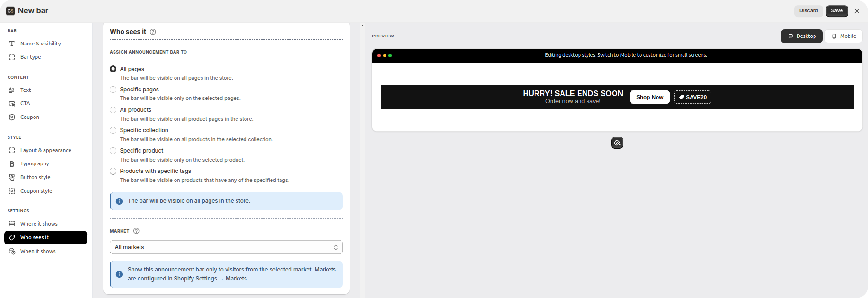Click the CTA icon in sidebar
This screenshot has height=298, width=868.
point(12,103)
